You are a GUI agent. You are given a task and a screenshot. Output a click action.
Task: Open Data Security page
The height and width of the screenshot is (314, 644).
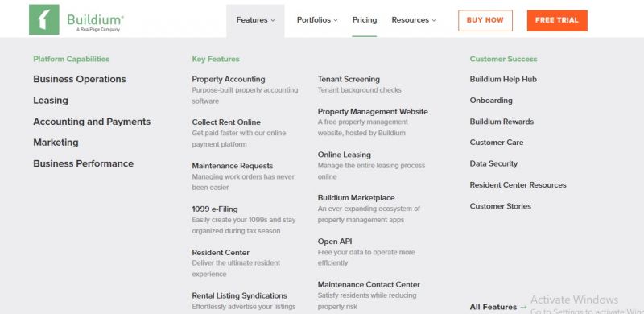coord(493,163)
